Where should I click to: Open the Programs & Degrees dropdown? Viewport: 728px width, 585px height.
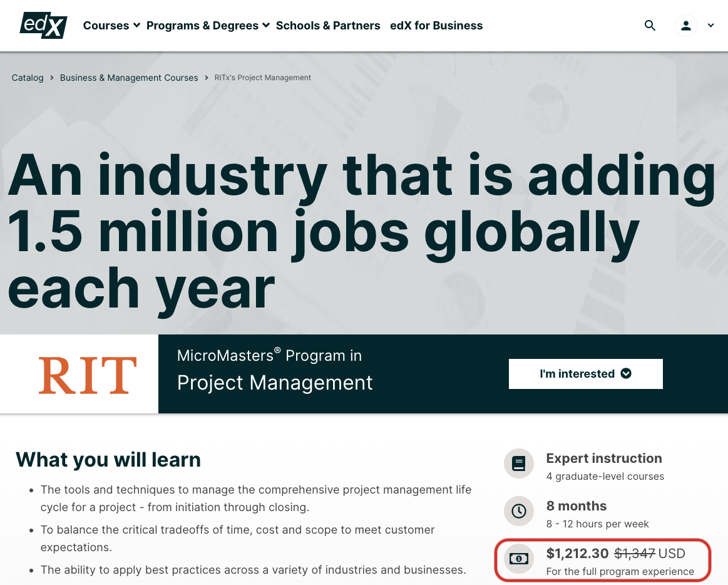pos(208,25)
